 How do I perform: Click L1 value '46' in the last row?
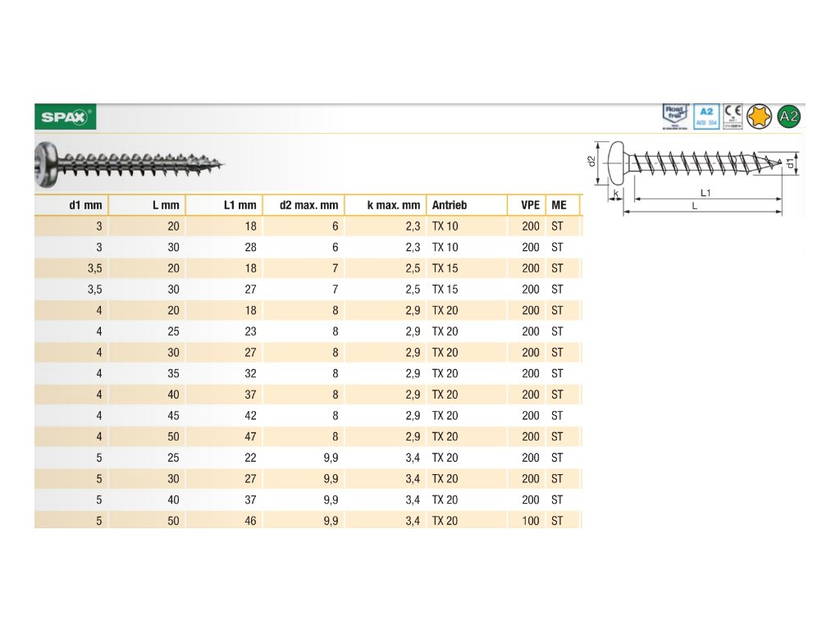click(x=251, y=521)
